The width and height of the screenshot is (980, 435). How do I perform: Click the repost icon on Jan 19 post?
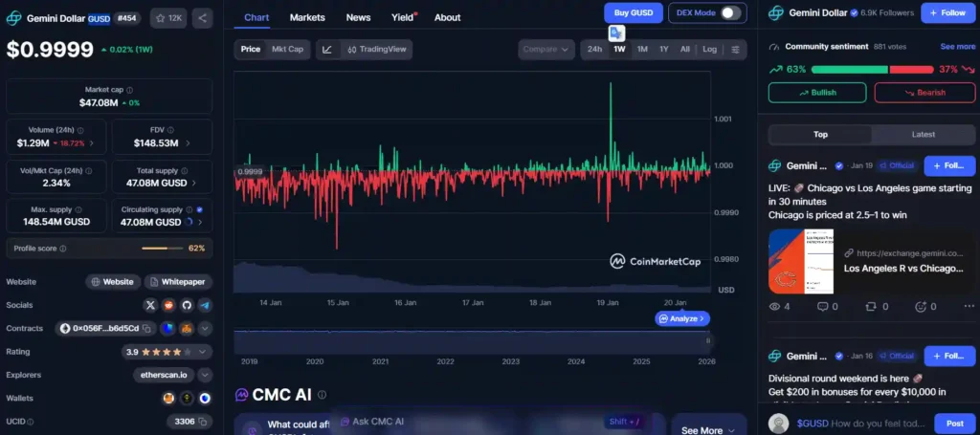point(871,307)
